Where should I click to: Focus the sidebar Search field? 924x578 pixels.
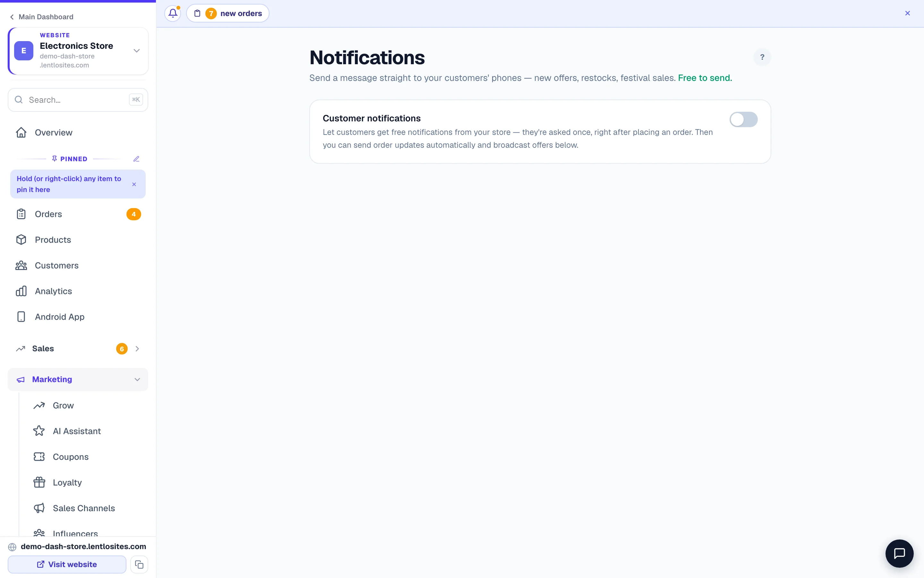click(x=78, y=100)
